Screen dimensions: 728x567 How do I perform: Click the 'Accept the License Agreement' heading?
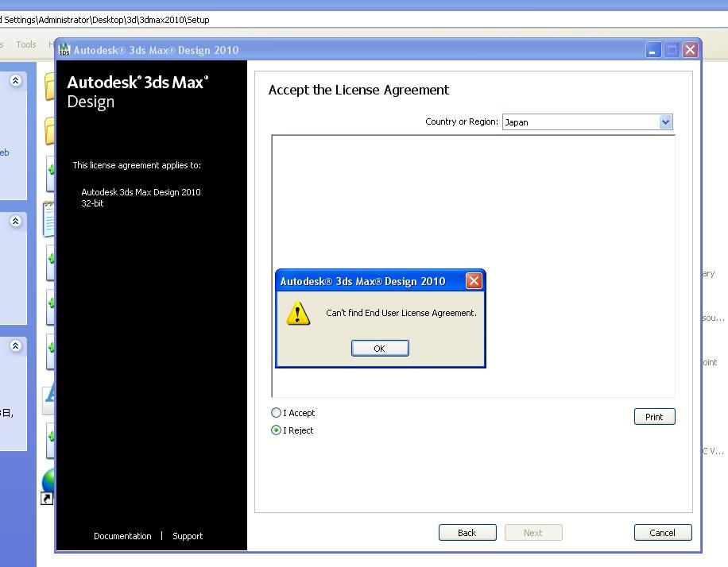pyautogui.click(x=358, y=90)
